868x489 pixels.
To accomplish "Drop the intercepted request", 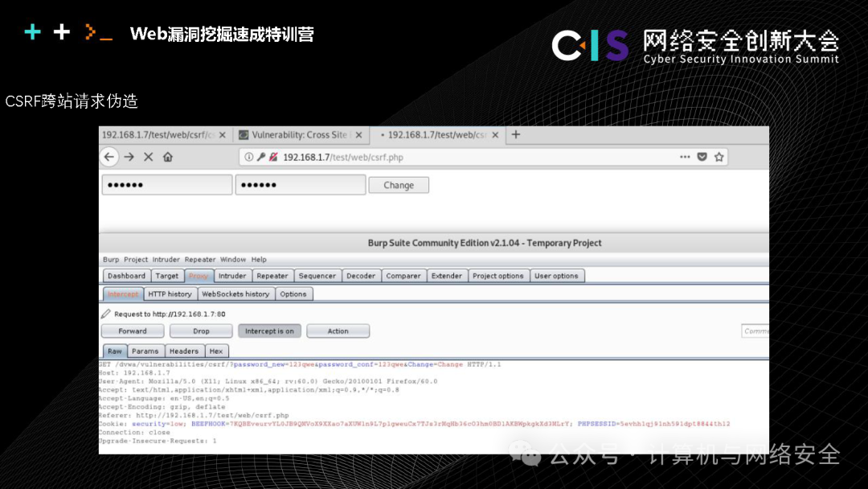I will [x=201, y=331].
